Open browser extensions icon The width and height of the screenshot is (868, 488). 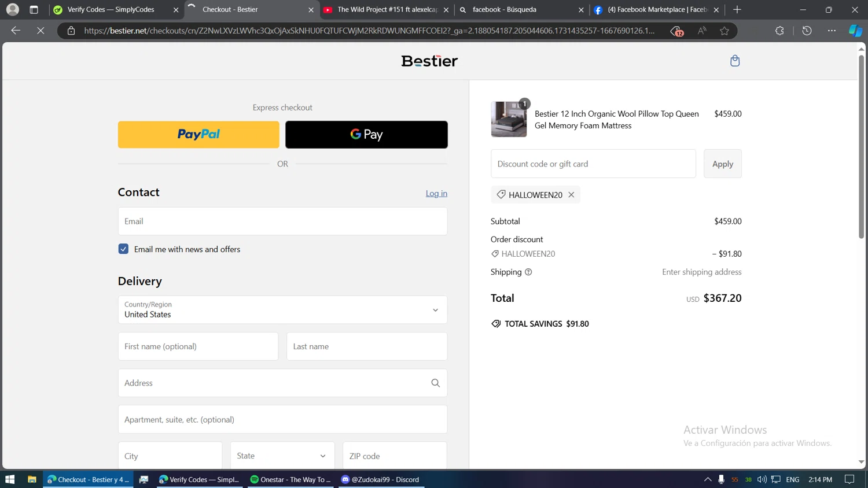click(x=779, y=31)
